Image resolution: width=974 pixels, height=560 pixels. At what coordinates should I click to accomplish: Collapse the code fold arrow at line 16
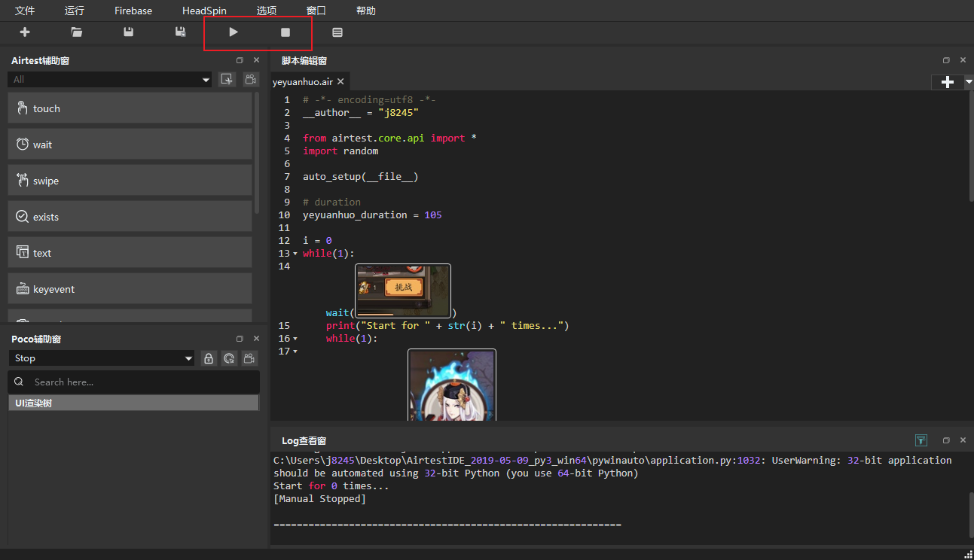pyautogui.click(x=295, y=339)
